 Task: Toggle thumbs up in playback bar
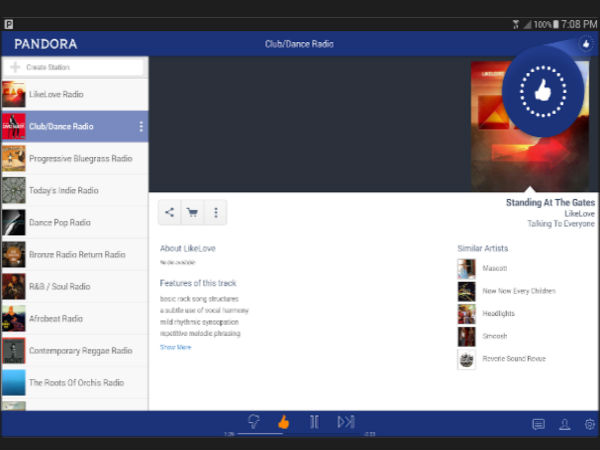(x=284, y=422)
